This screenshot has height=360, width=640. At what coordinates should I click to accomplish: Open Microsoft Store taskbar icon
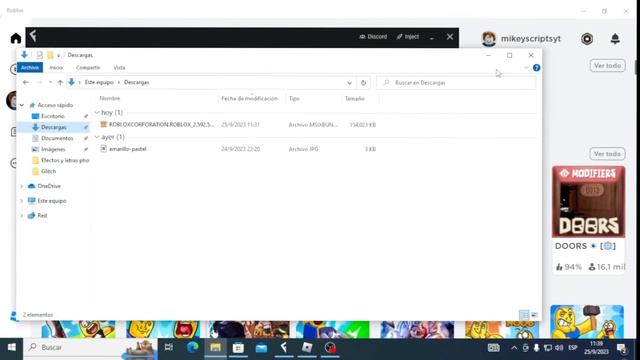click(238, 347)
